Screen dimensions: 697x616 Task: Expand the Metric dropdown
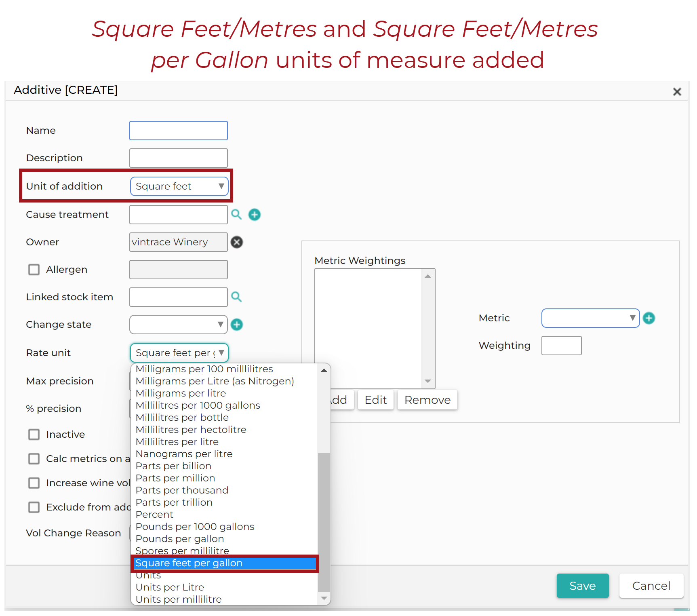tap(590, 318)
